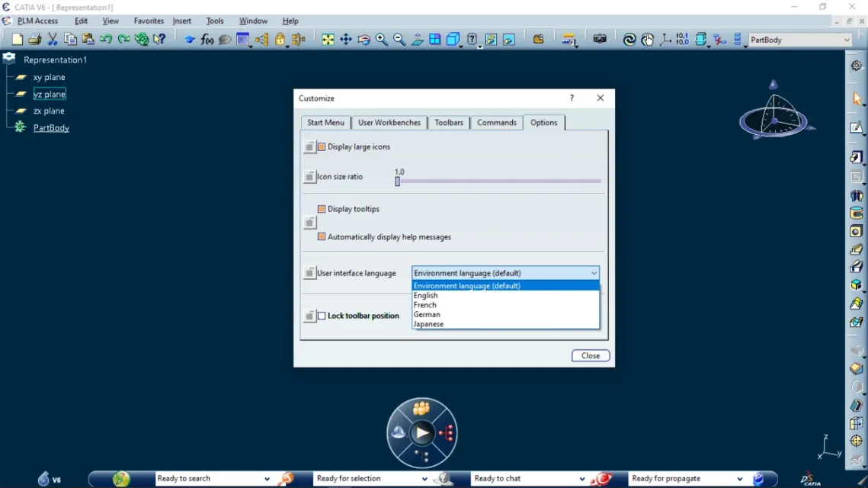Image resolution: width=868 pixels, height=488 pixels.
Task: Toggle Automatically display help messages checkbox
Action: 322,236
